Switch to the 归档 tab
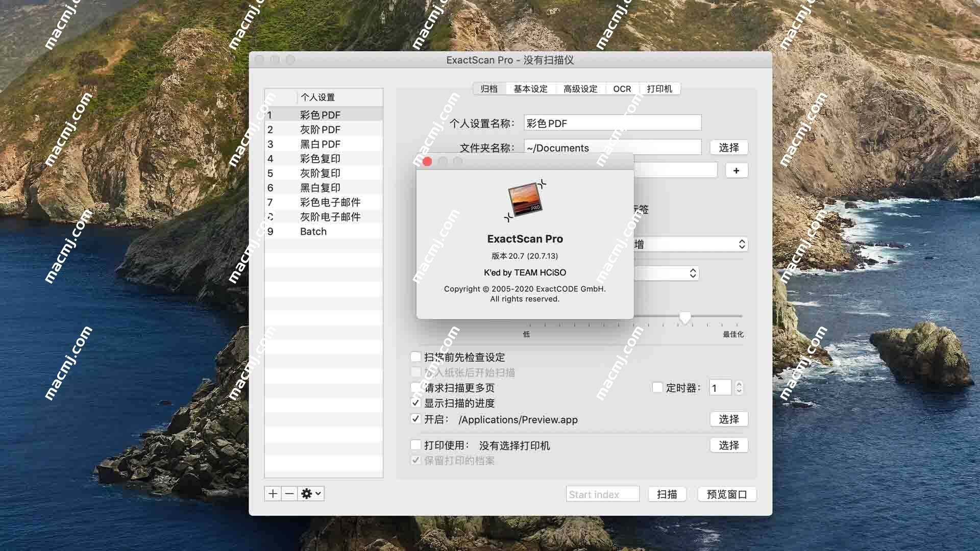This screenshot has height=551, width=980. pos(489,89)
